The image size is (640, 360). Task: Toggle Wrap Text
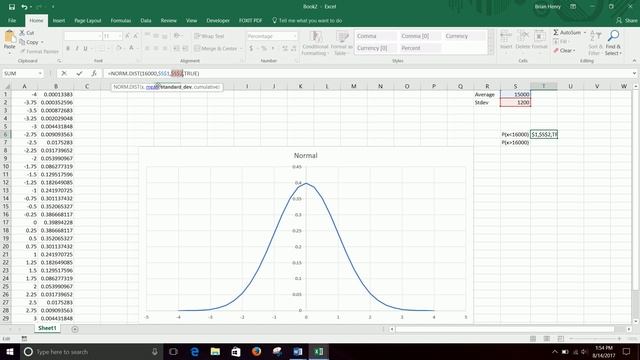[209, 36]
